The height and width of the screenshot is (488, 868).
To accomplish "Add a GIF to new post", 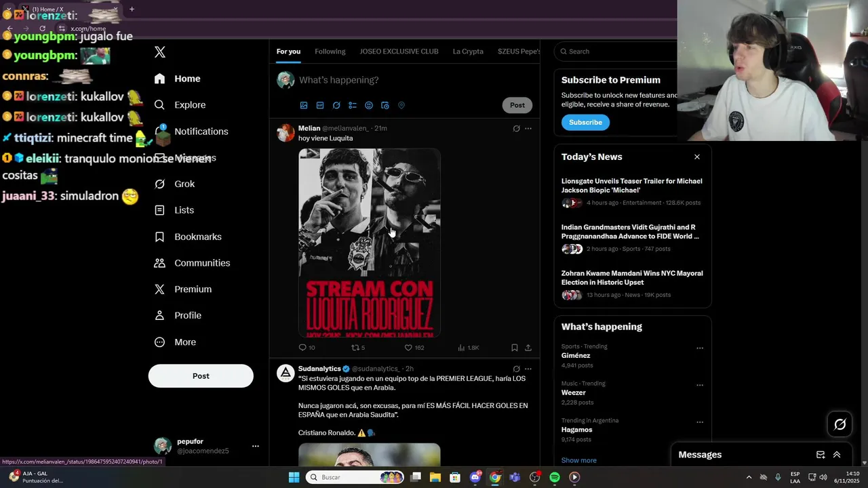I will pyautogui.click(x=320, y=106).
